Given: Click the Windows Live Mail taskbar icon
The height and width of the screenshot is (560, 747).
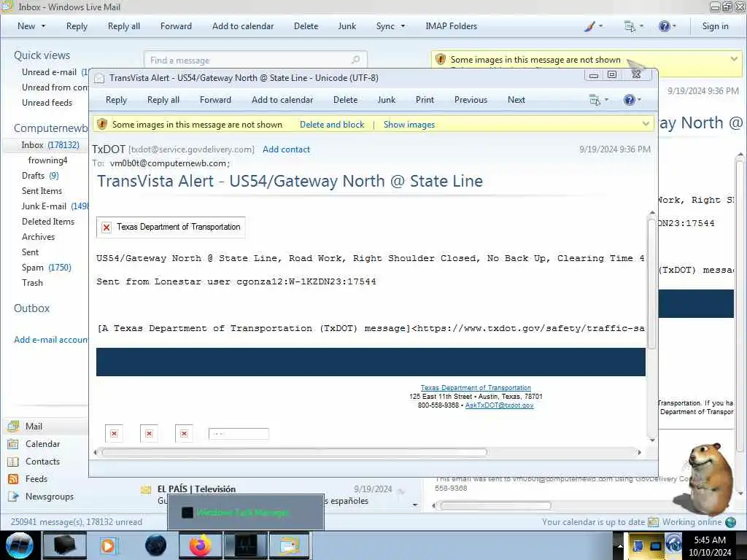Looking at the screenshot, I should point(290,545).
